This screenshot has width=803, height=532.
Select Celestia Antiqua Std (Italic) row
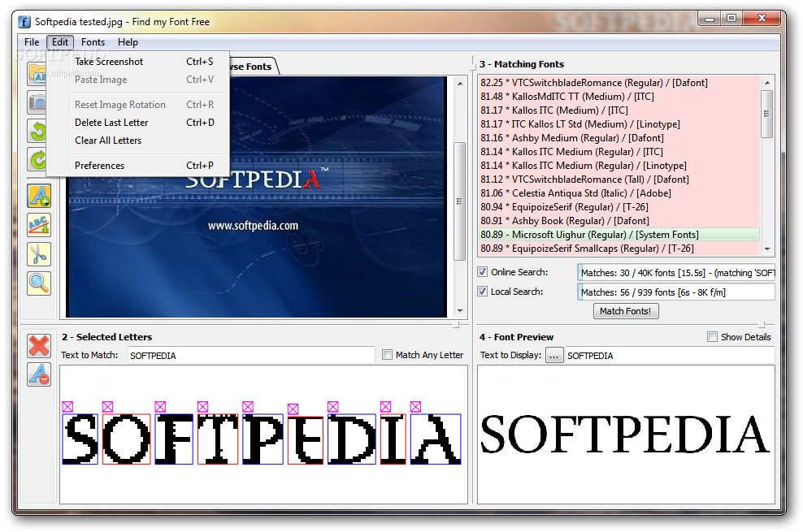point(619,192)
